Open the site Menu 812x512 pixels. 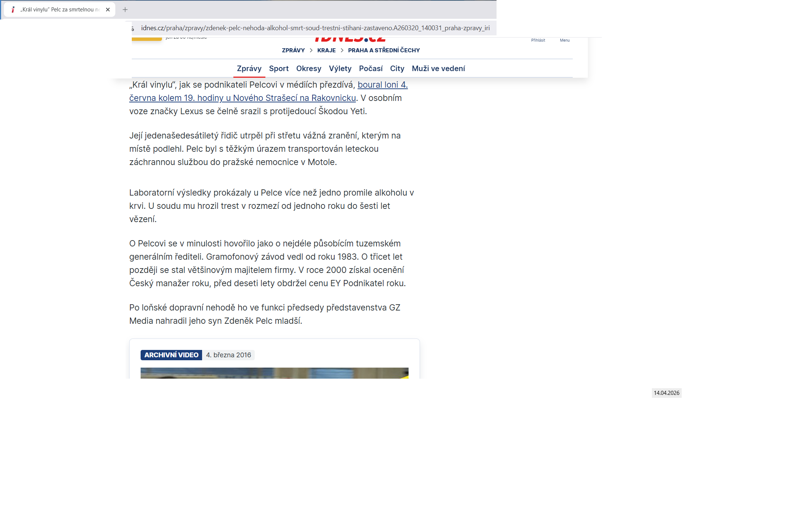(565, 40)
